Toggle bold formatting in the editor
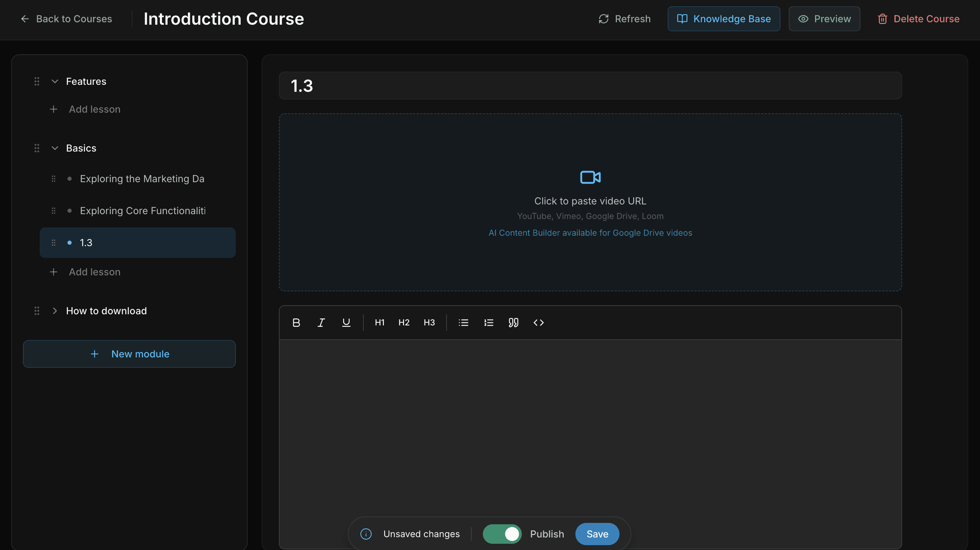The image size is (980, 550). coord(296,322)
